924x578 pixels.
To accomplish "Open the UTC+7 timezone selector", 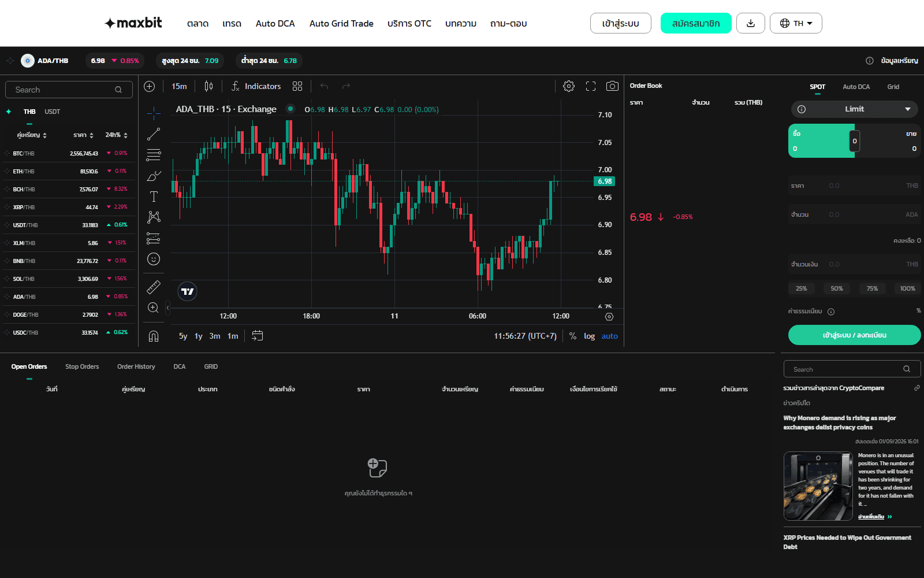I will click(525, 336).
